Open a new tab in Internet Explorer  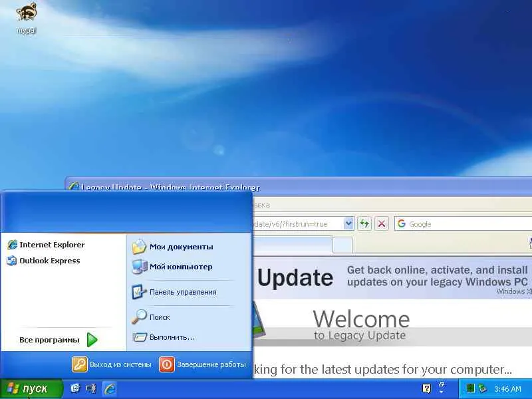pyautogui.click(x=342, y=245)
